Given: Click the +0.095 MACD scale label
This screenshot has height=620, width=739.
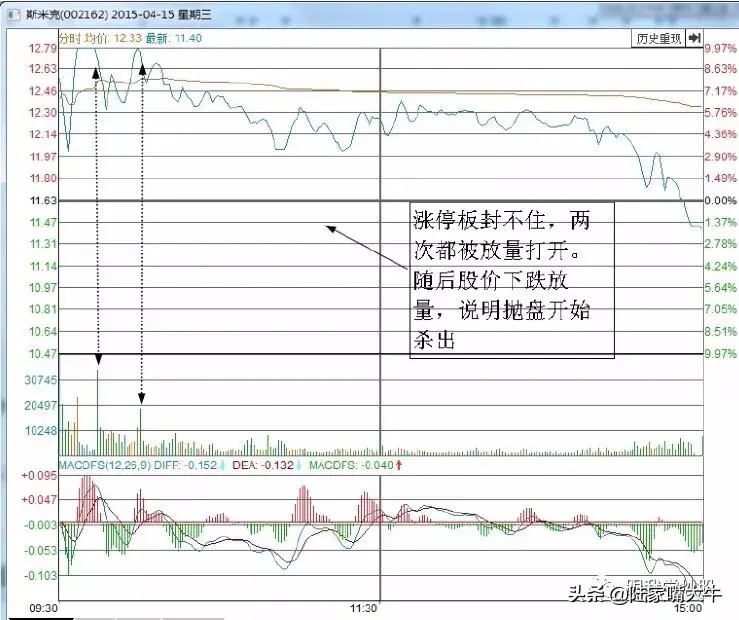Looking at the screenshot, I should 40,476.
